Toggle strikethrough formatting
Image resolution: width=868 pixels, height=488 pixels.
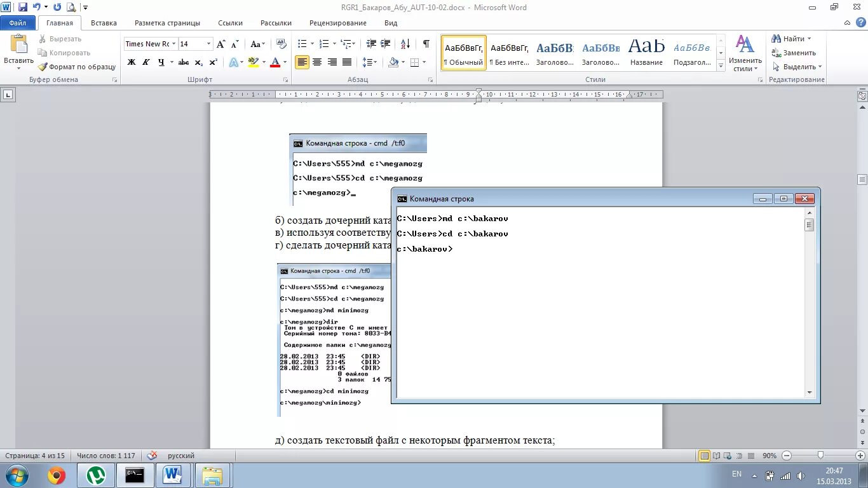[184, 62]
